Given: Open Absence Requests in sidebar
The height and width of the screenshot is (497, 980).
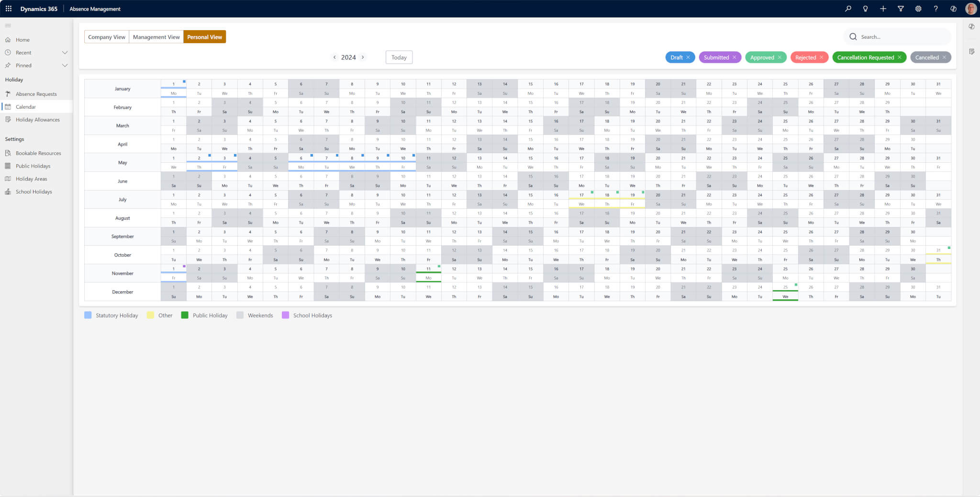Looking at the screenshot, I should [36, 94].
